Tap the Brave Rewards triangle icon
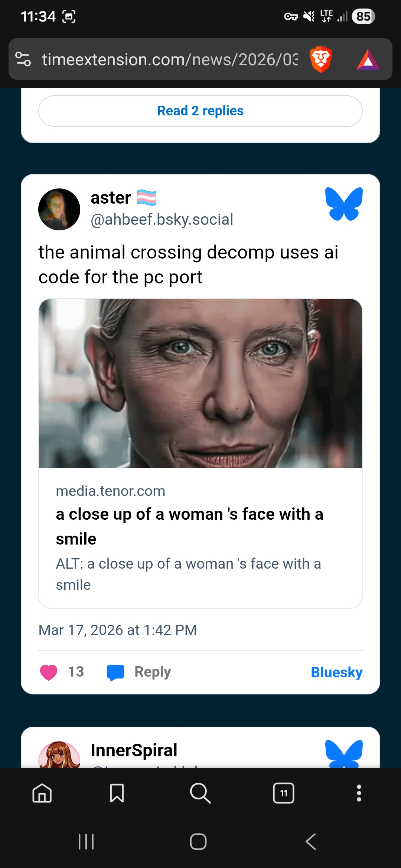Screen dimensions: 401x868 point(368,60)
